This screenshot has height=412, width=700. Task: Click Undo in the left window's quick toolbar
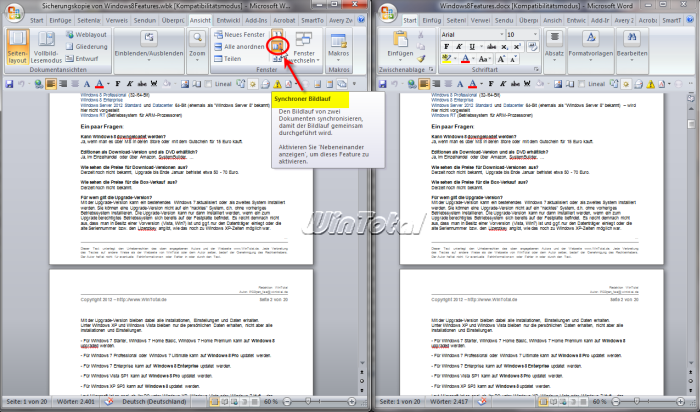coord(21,83)
